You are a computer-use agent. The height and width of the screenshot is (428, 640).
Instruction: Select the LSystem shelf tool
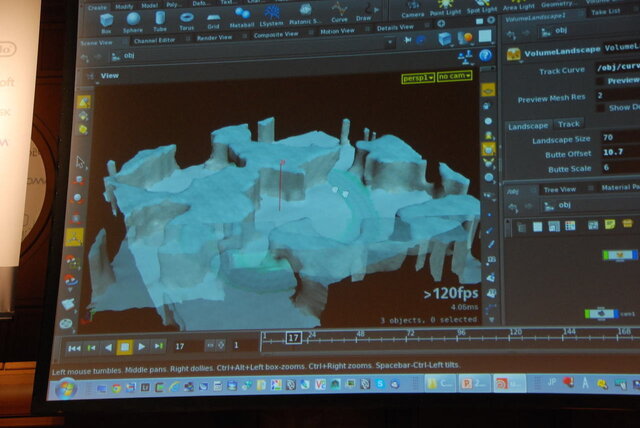(x=271, y=16)
